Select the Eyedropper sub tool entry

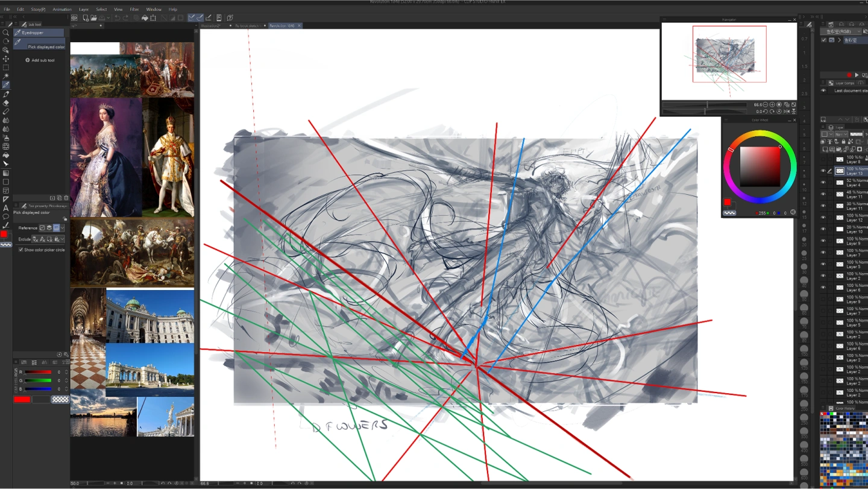point(38,33)
